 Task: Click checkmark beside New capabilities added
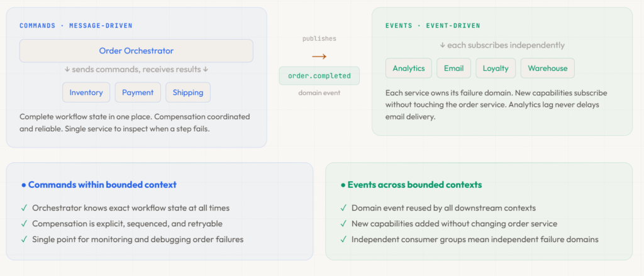(x=343, y=224)
